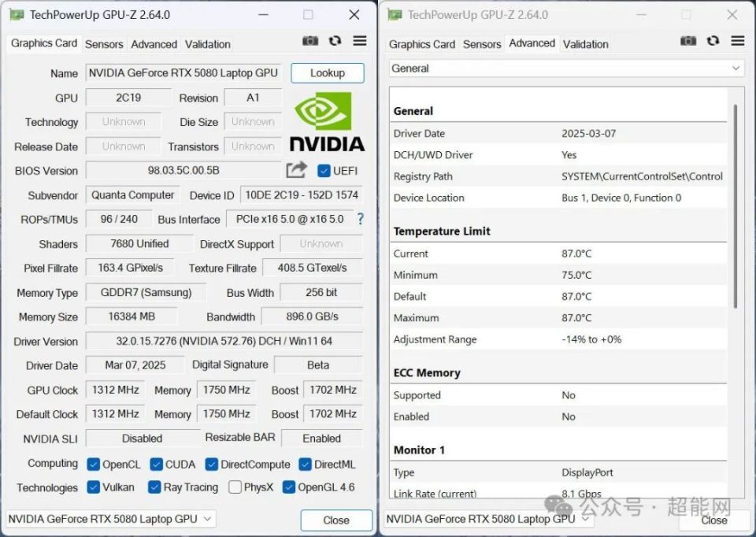Click Close button in left window
756x537 pixels.
(x=336, y=520)
